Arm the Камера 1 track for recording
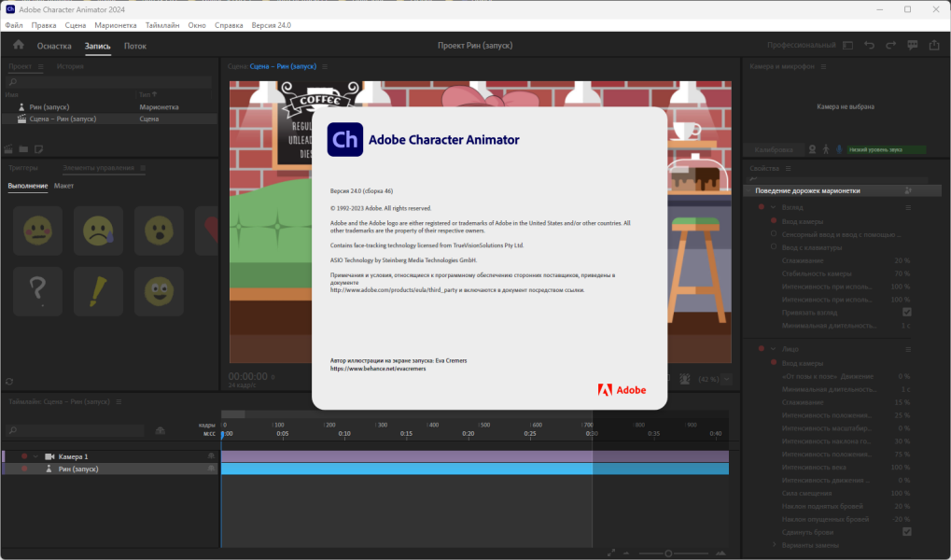This screenshot has height=560, width=951. [24, 456]
